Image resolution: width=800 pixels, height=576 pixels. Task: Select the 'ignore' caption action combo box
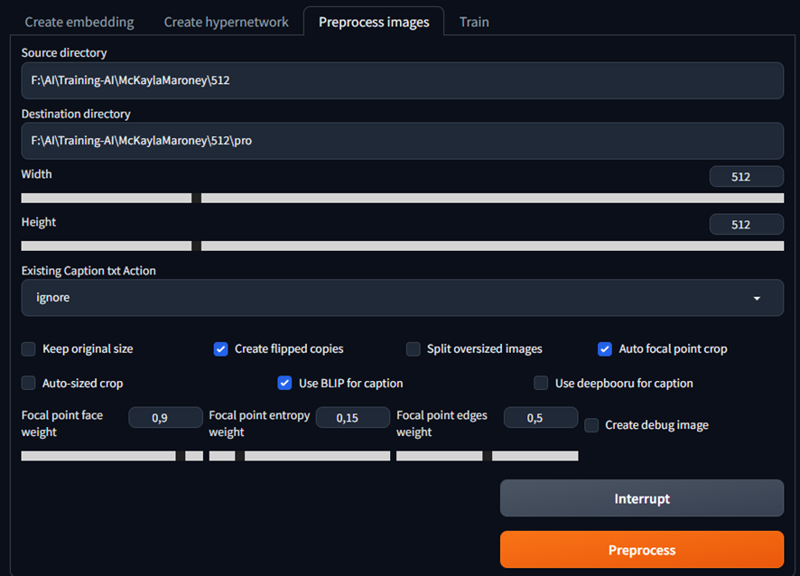[402, 297]
